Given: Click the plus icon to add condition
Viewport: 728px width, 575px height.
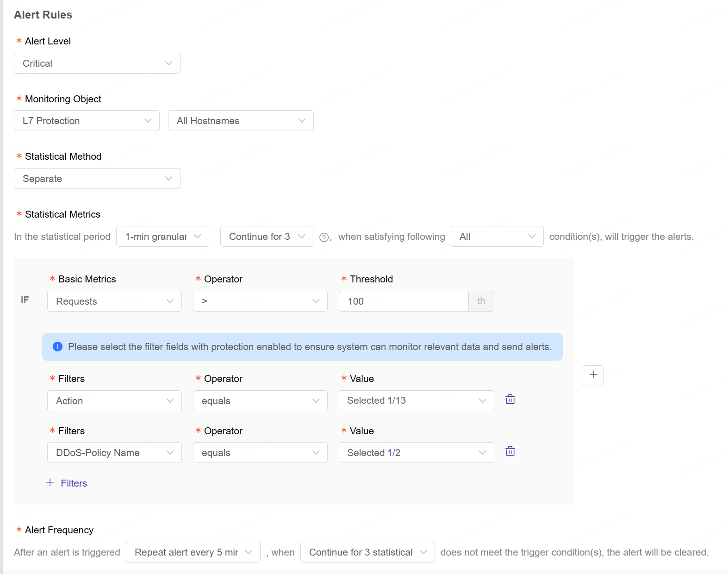Looking at the screenshot, I should [593, 375].
